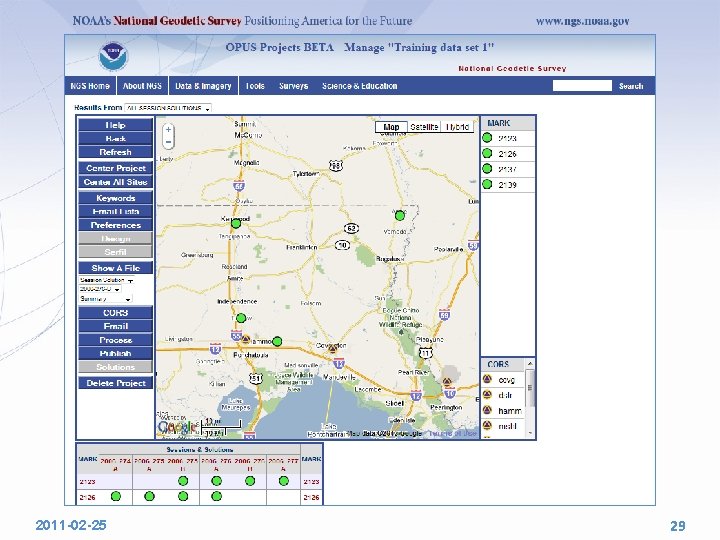Open 2123 solution dot for session 2006-276 A
Screen dimensions: 720x540
(216, 481)
